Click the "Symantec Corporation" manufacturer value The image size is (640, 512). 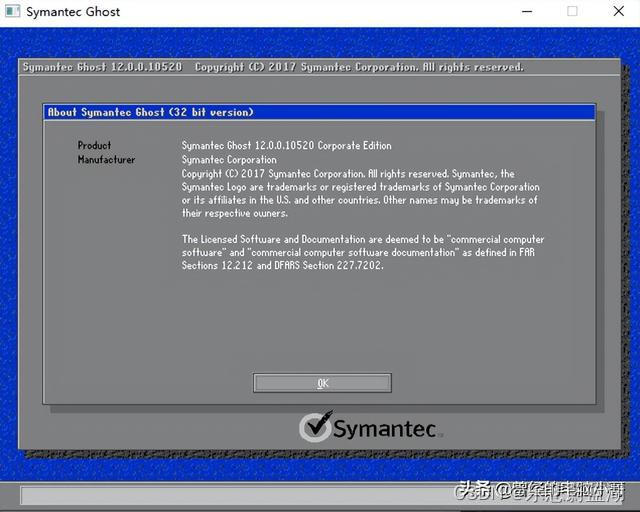229,160
